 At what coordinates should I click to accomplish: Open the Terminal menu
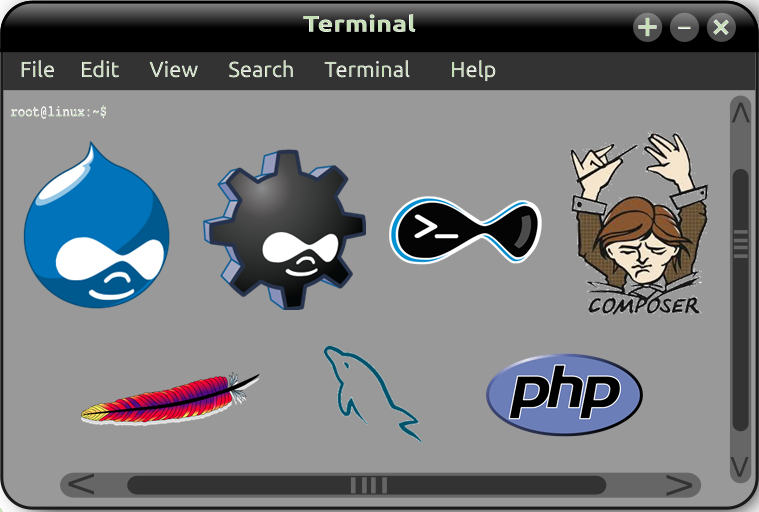click(x=367, y=70)
